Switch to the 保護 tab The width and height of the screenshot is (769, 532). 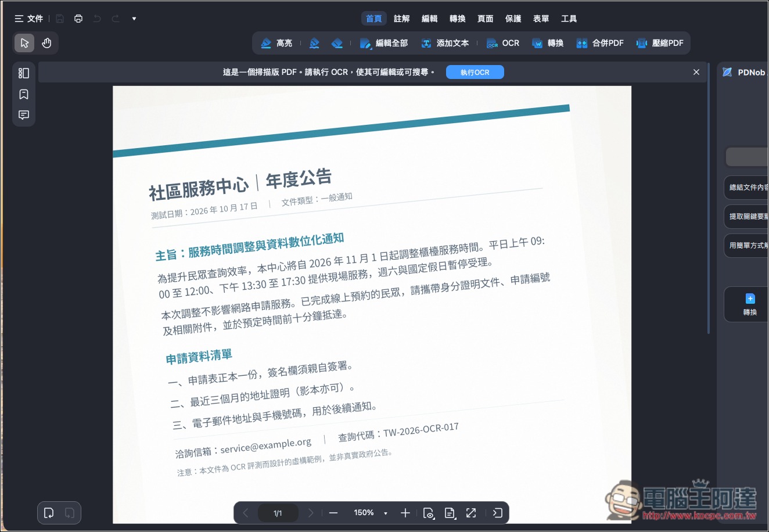(513, 19)
